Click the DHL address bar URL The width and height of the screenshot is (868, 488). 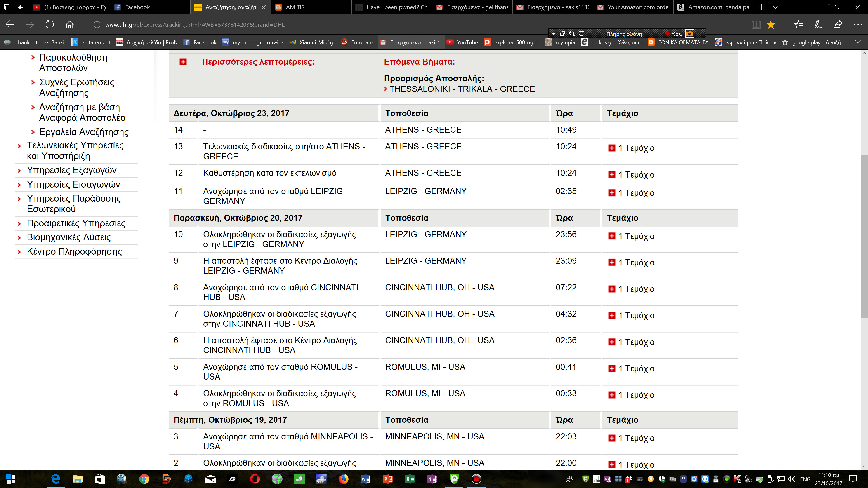point(195,25)
